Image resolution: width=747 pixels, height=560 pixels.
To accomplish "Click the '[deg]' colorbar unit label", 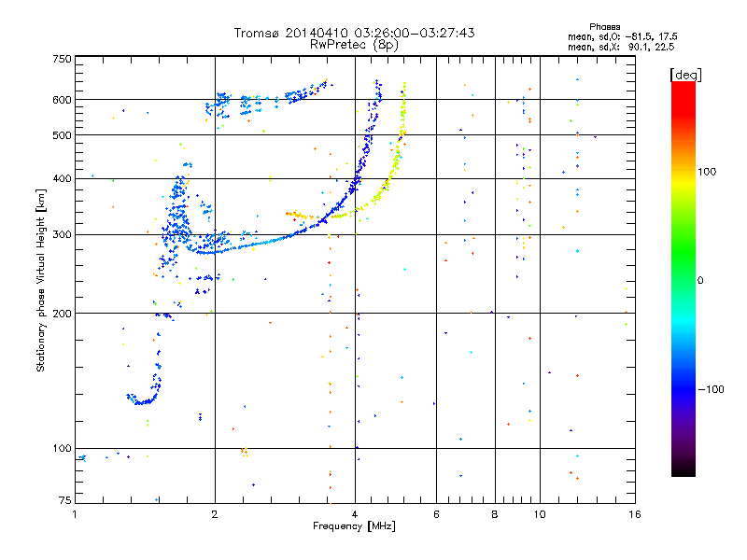I will click(x=685, y=75).
